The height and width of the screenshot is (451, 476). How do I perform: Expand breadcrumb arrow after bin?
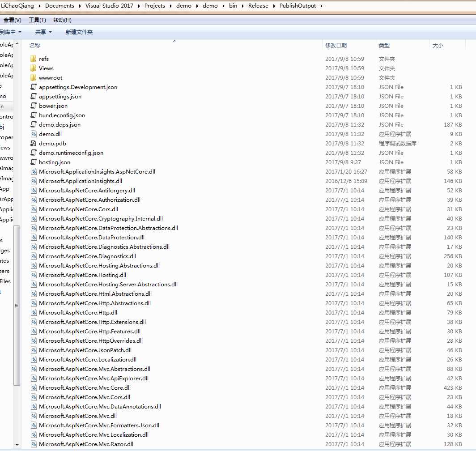pos(242,6)
